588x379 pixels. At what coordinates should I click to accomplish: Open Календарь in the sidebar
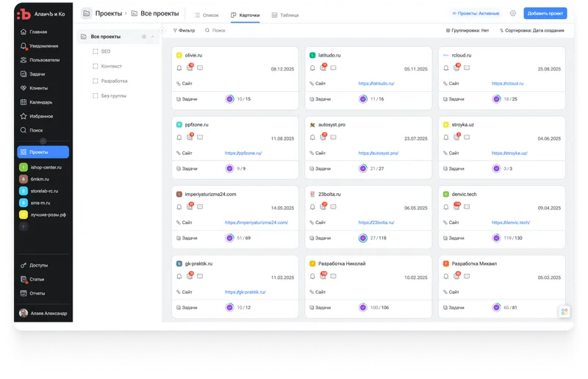click(36, 102)
